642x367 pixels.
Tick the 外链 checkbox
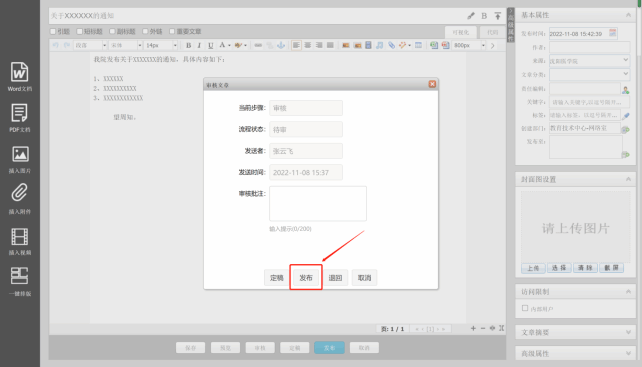coord(145,31)
